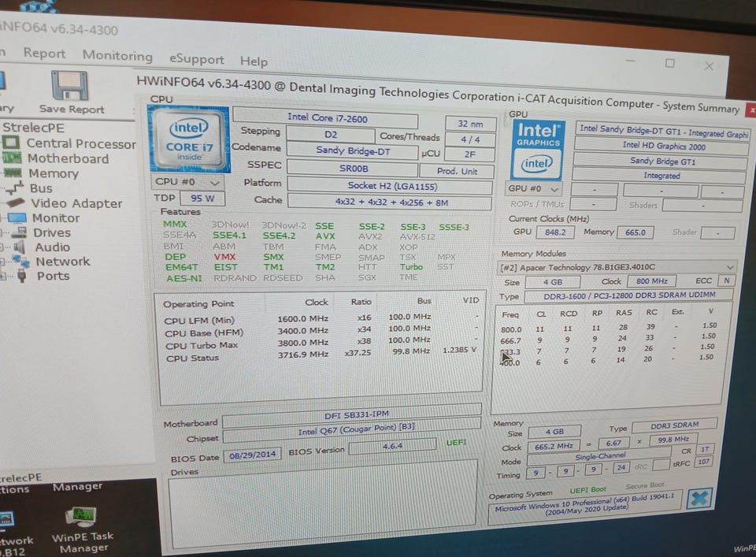The image size is (756, 557).
Task: Click the empty Drives list box
Action: click(322, 503)
